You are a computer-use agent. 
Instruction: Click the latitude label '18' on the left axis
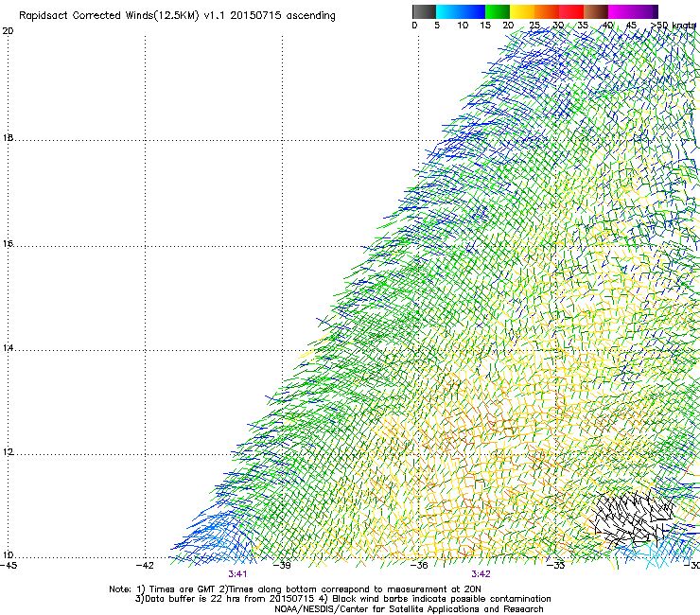click(8, 138)
